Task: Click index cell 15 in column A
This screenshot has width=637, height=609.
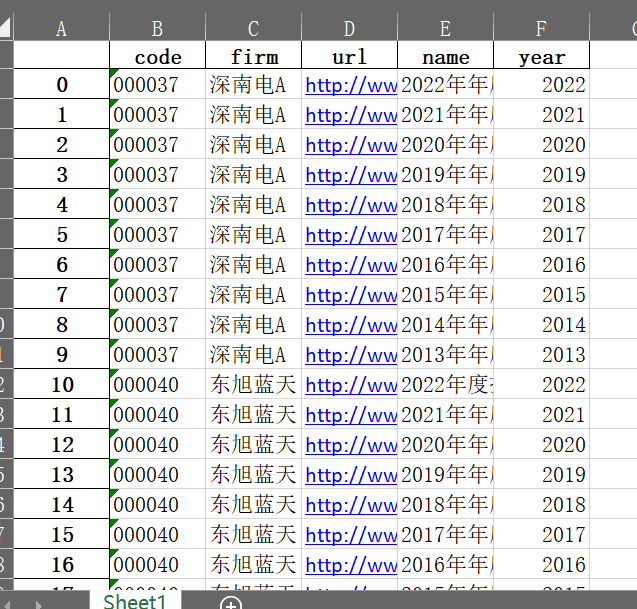Action: 62,534
